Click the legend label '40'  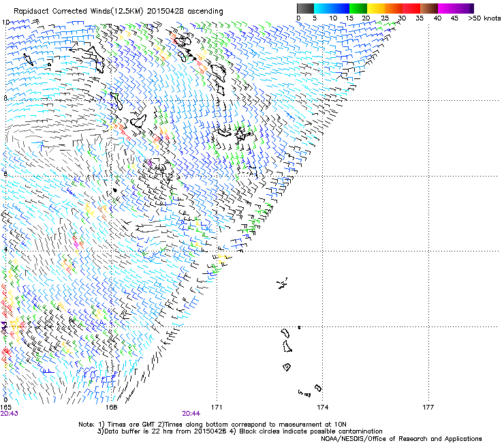point(437,18)
